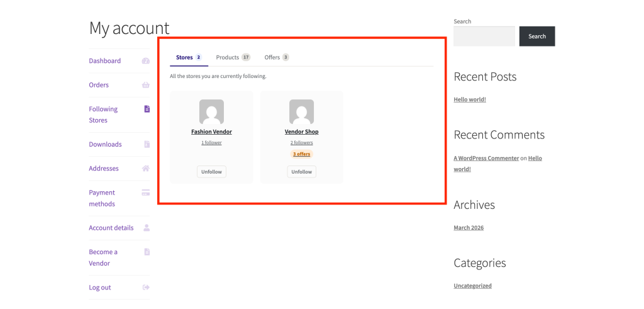644x309 pixels.
Task: Unfollow the Vendor Shop store
Action: pos(301,172)
